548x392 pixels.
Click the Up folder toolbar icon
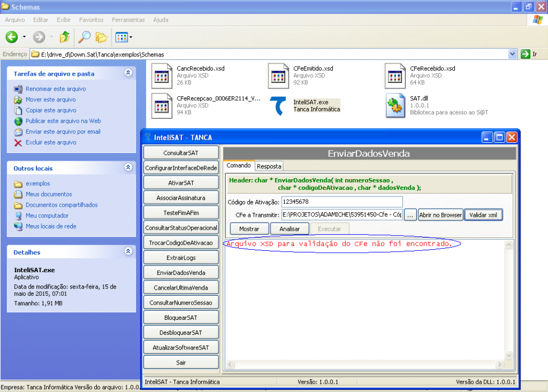coord(64,37)
